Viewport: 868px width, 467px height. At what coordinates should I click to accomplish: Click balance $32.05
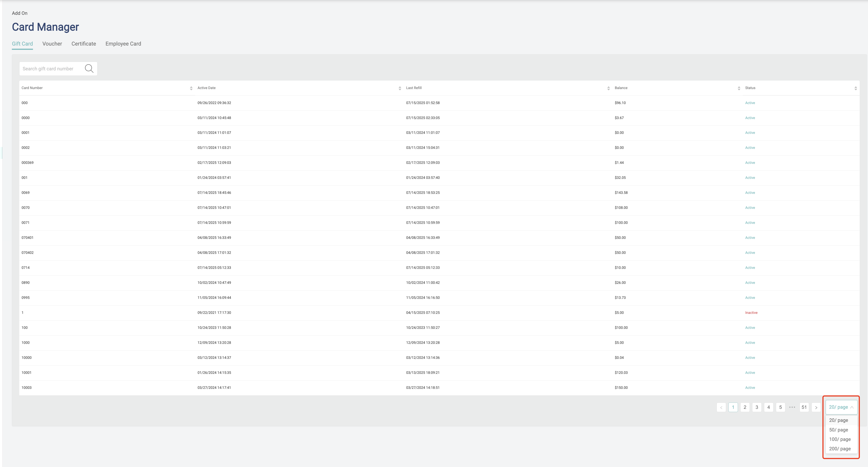pos(620,177)
